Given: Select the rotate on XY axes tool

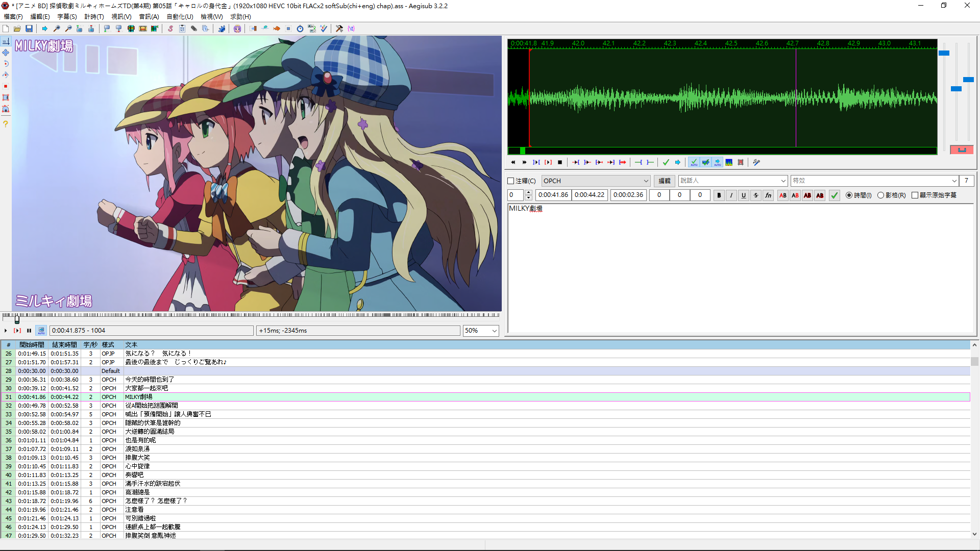Looking at the screenshot, I should 6,75.
